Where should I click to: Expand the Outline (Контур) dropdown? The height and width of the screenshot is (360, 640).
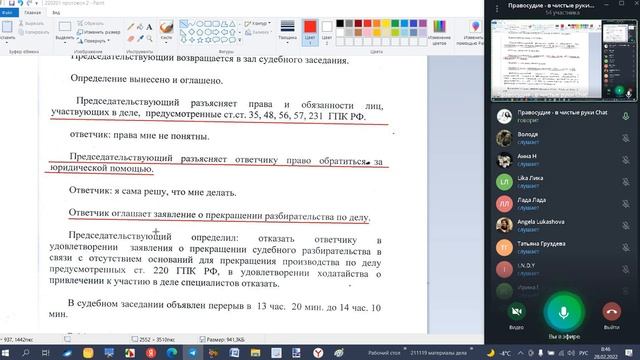click(x=269, y=23)
